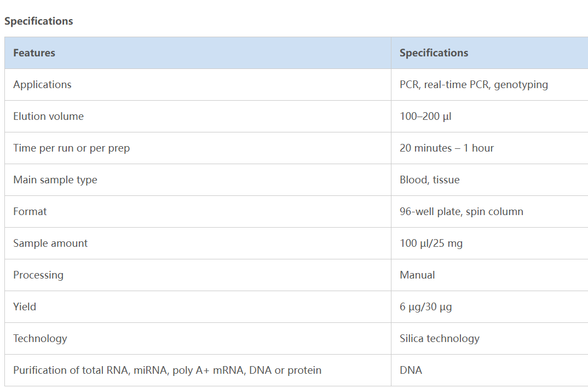Select the Elution volume row label

[48, 117]
